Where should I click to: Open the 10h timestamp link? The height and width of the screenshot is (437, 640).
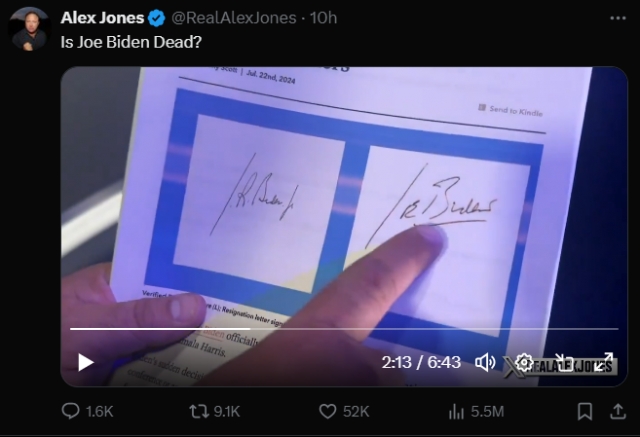point(323,18)
